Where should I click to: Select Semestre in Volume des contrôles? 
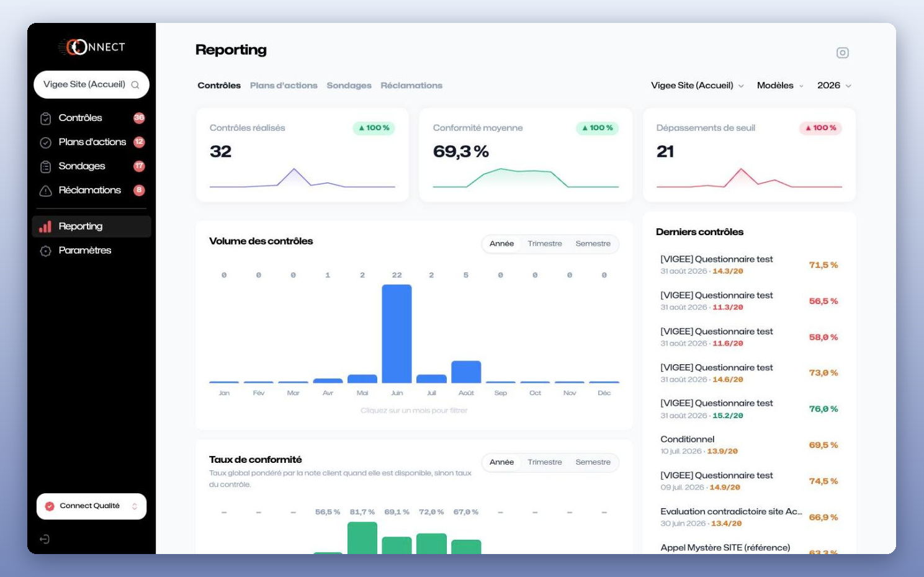tap(593, 244)
